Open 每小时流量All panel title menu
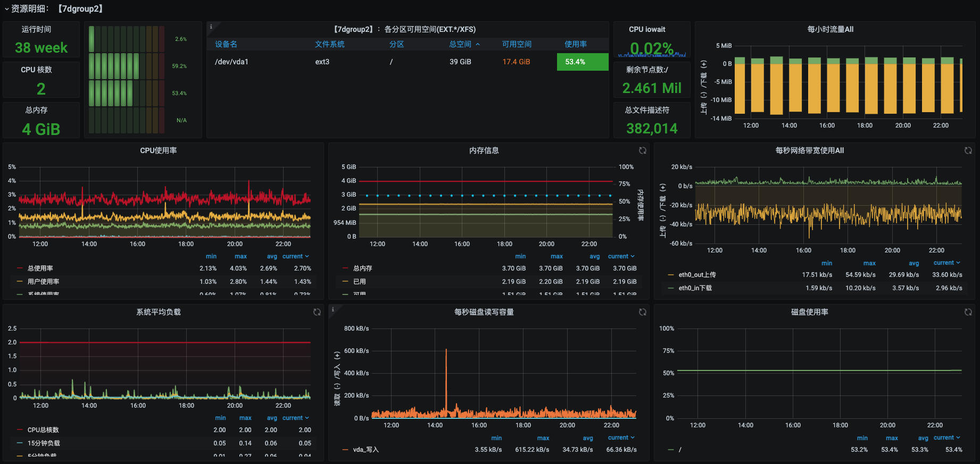The image size is (980, 464). [830, 29]
